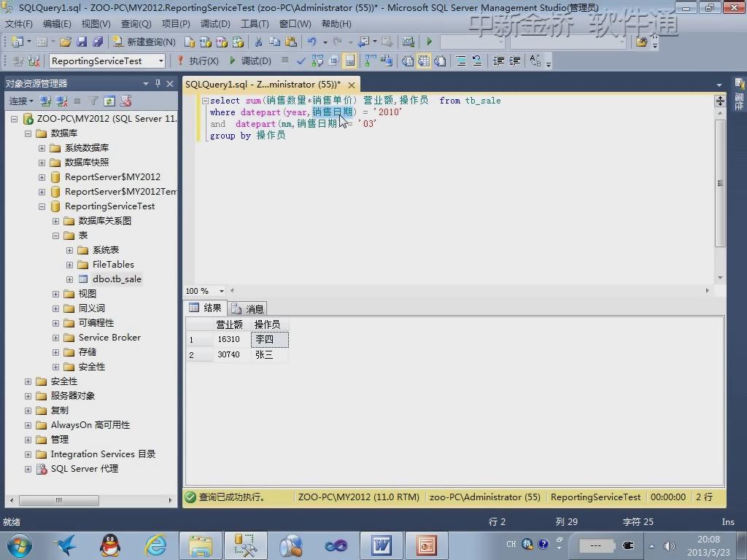Image resolution: width=747 pixels, height=560 pixels.
Task: Click the Results to Text icon
Action: coord(407,61)
